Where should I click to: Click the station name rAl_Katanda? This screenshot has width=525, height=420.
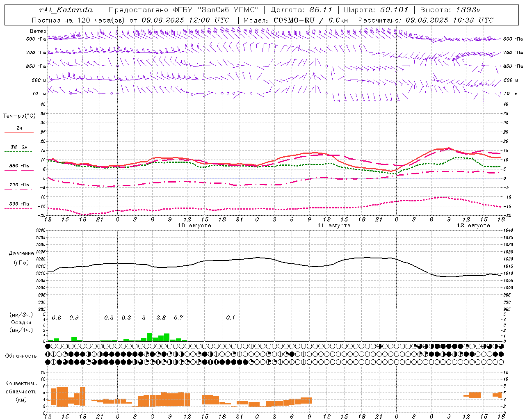[66, 10]
